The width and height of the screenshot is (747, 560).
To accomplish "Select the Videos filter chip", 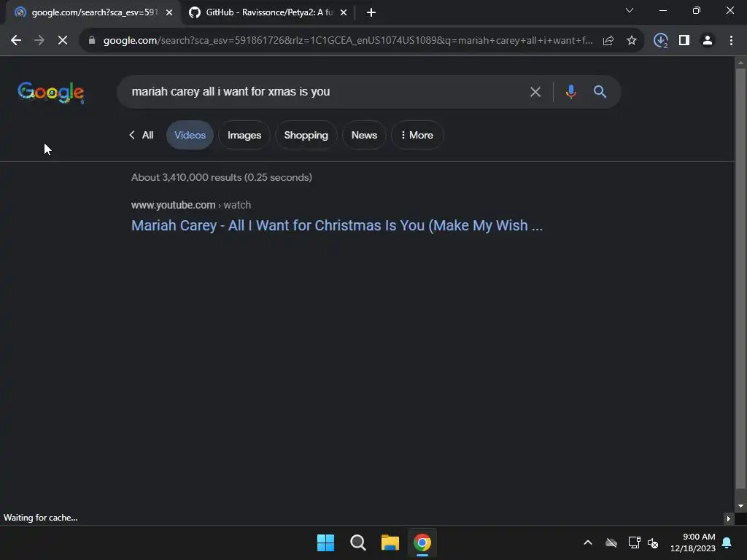I will [190, 135].
